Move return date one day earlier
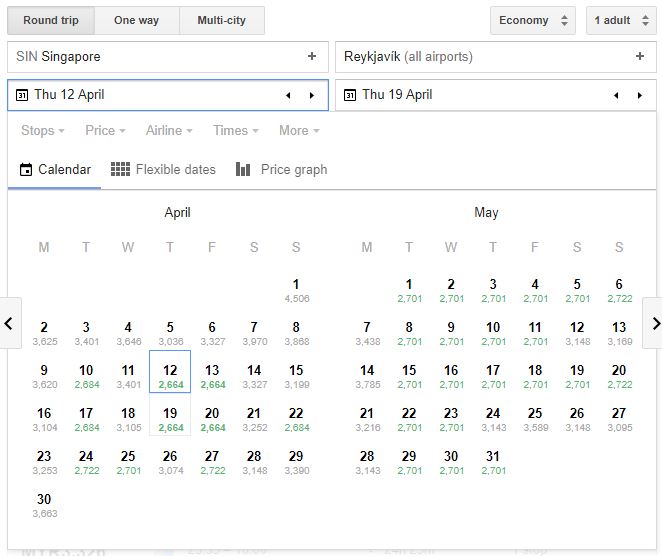Image resolution: width=662 pixels, height=556 pixels. 616,96
